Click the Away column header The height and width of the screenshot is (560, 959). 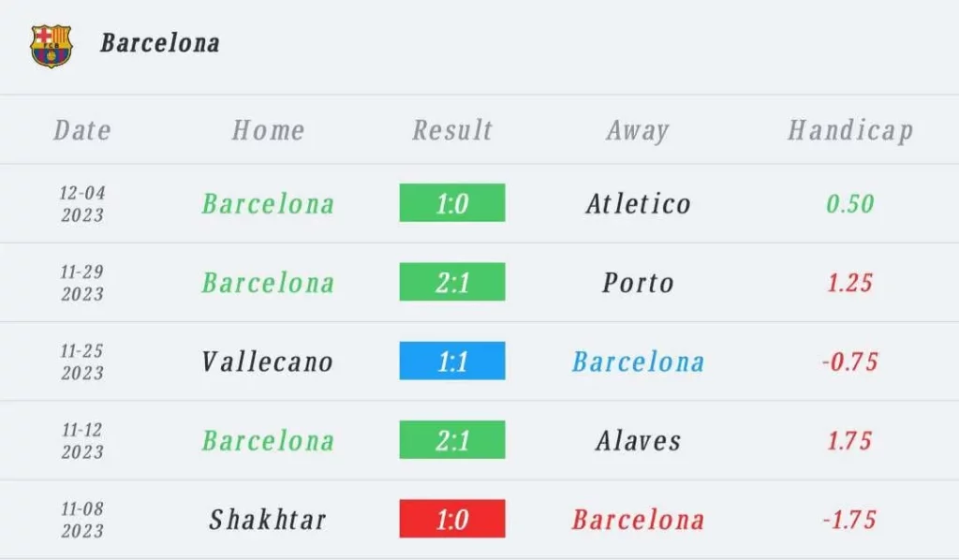pyautogui.click(x=638, y=131)
